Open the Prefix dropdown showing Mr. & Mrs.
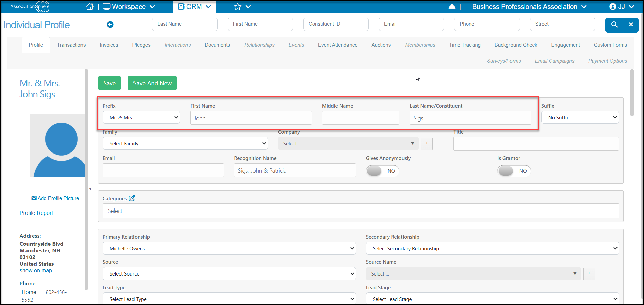The width and height of the screenshot is (644, 305). click(141, 117)
